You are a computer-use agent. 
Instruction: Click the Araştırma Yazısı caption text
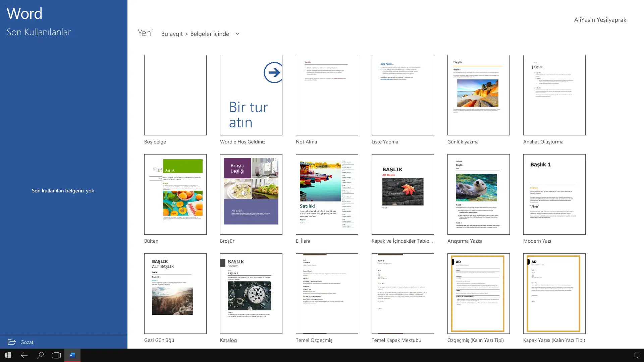465,241
